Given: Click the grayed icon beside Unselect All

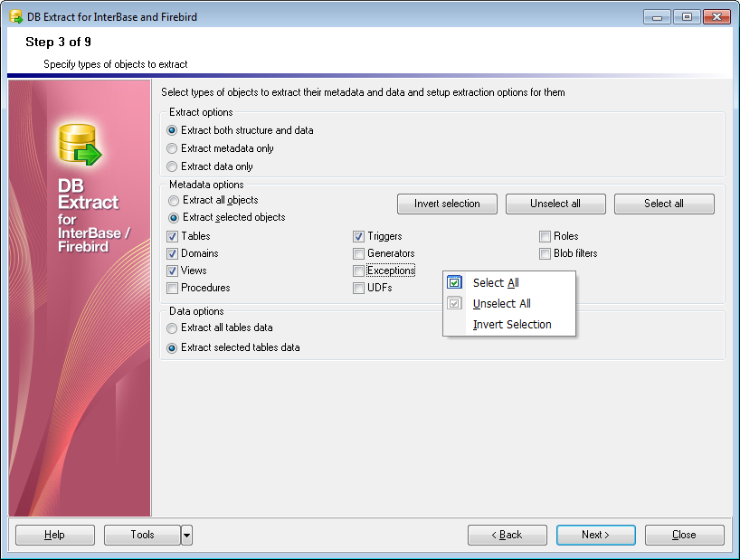Looking at the screenshot, I should tap(453, 303).
